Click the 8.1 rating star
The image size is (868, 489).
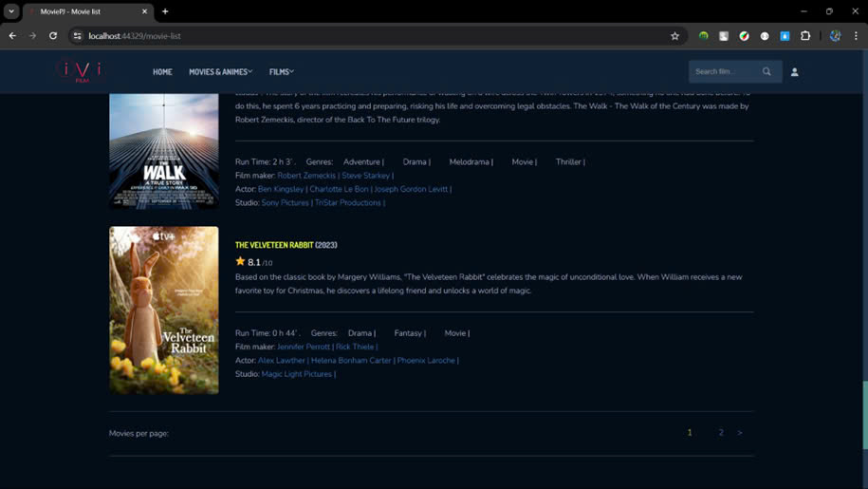(240, 261)
